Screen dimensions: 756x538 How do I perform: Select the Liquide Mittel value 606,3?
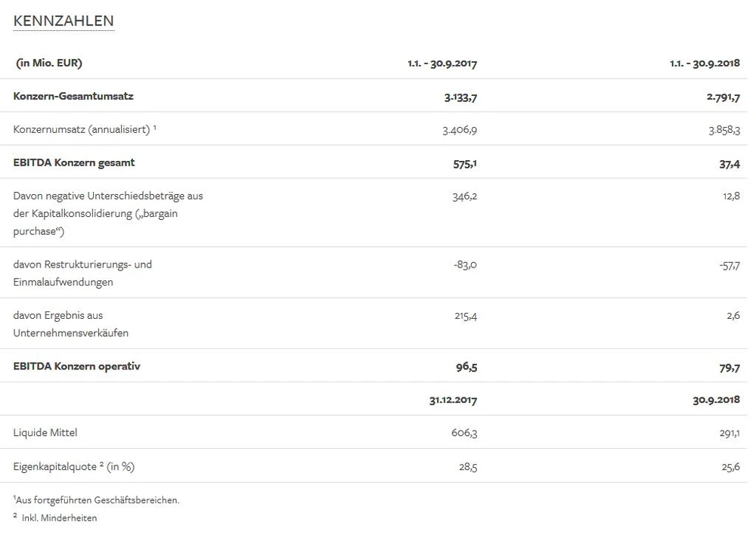(465, 434)
